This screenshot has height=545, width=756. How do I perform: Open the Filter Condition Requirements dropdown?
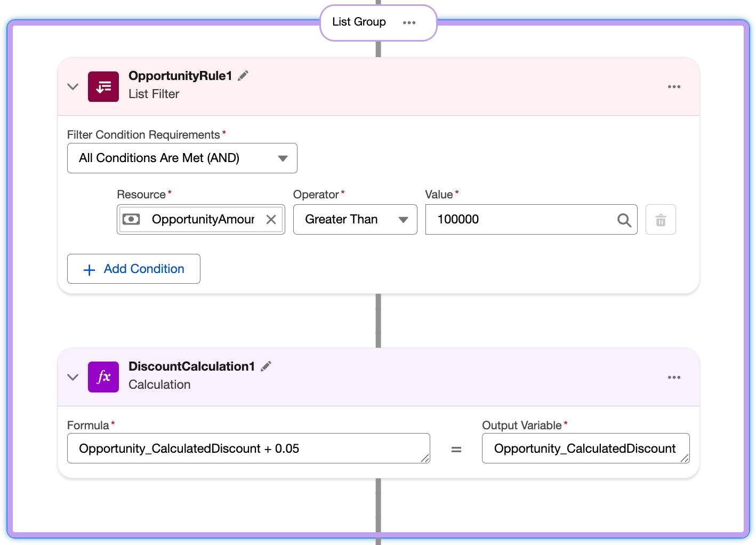pyautogui.click(x=182, y=158)
